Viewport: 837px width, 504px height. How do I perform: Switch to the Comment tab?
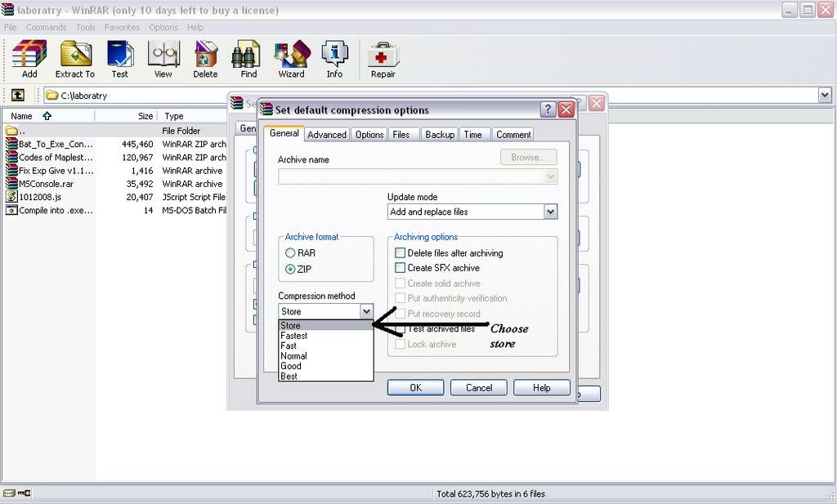pos(513,135)
